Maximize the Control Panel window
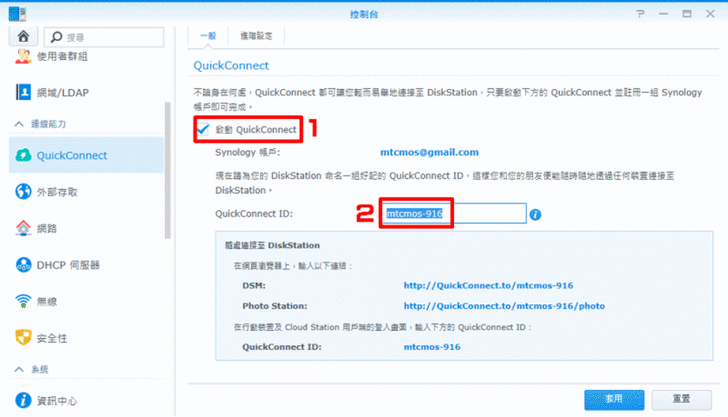This screenshot has height=417, width=728. pyautogui.click(x=687, y=14)
